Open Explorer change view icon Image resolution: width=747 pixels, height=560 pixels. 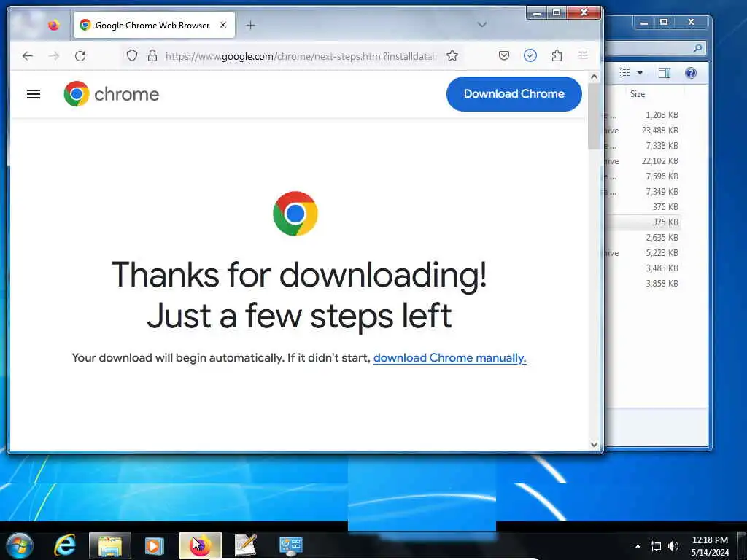pyautogui.click(x=624, y=72)
